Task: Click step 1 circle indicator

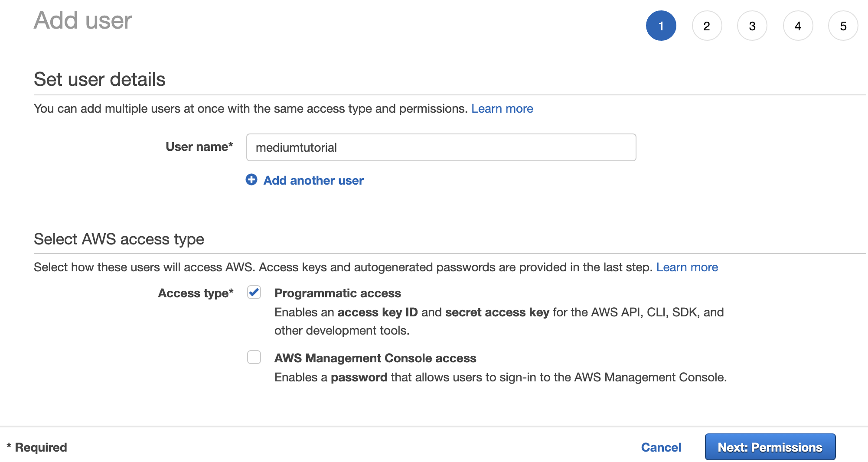Action: coord(661,26)
